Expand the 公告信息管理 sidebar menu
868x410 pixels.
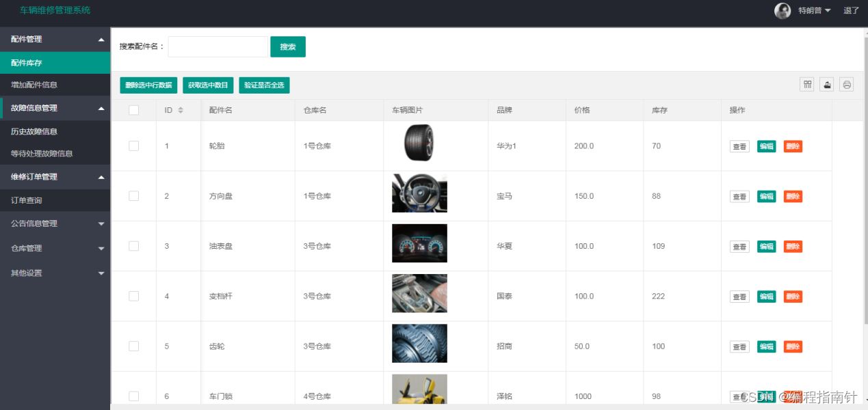click(x=55, y=223)
